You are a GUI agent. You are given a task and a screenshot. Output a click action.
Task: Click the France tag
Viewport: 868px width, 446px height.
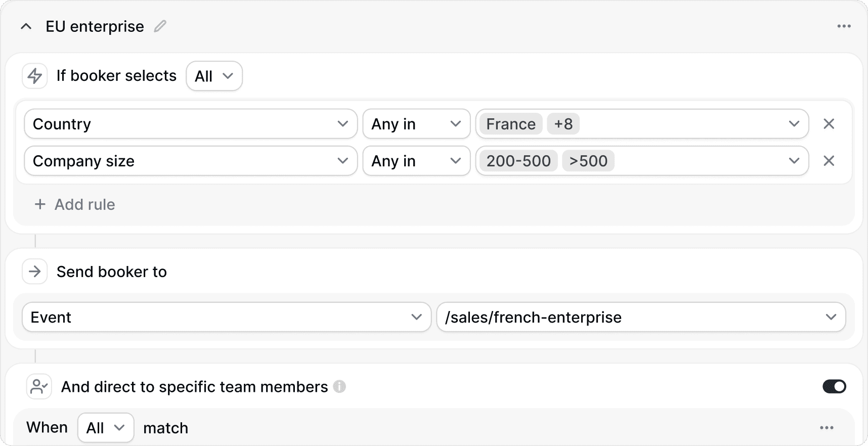[511, 124]
